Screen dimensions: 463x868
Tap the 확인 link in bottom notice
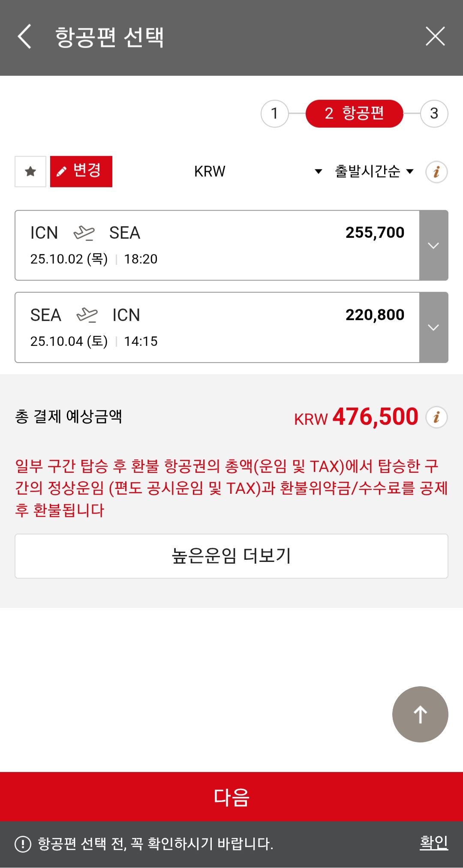[434, 843]
